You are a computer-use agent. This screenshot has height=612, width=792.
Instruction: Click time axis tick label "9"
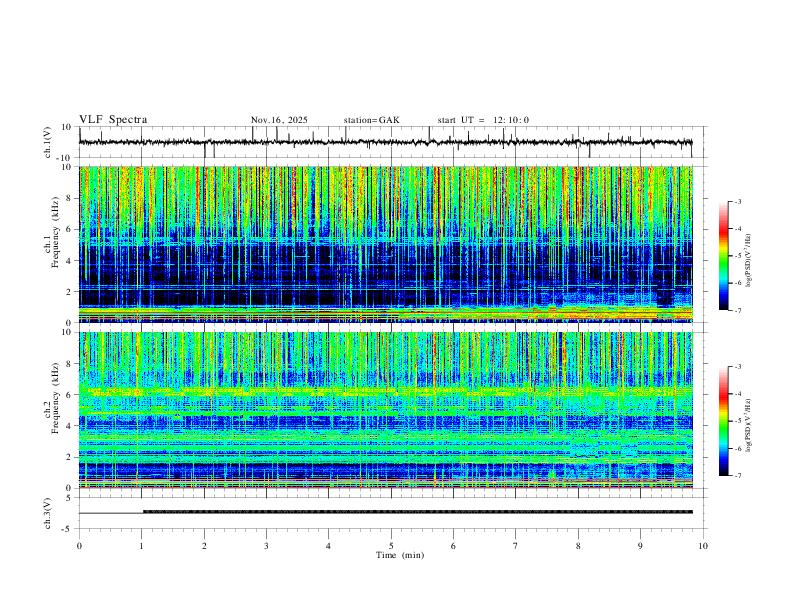[x=640, y=546]
